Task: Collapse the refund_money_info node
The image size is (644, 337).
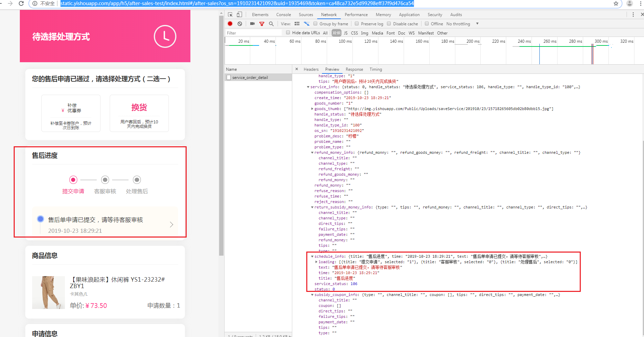Action: [312, 152]
